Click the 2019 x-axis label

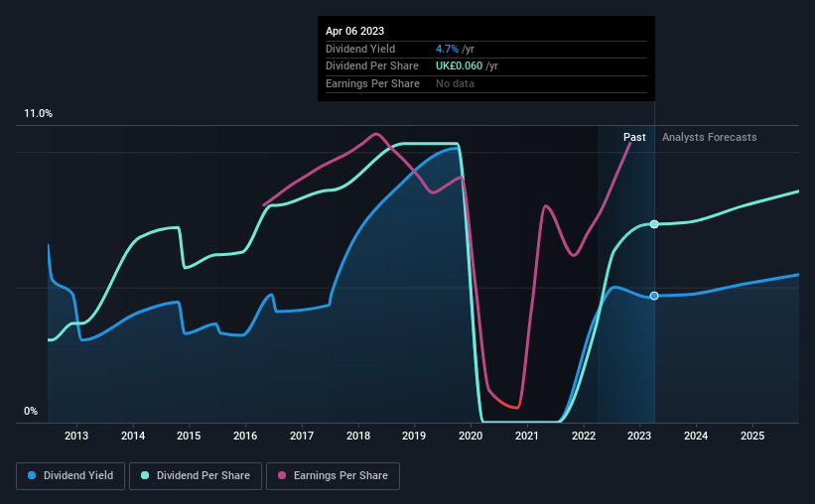pos(414,436)
